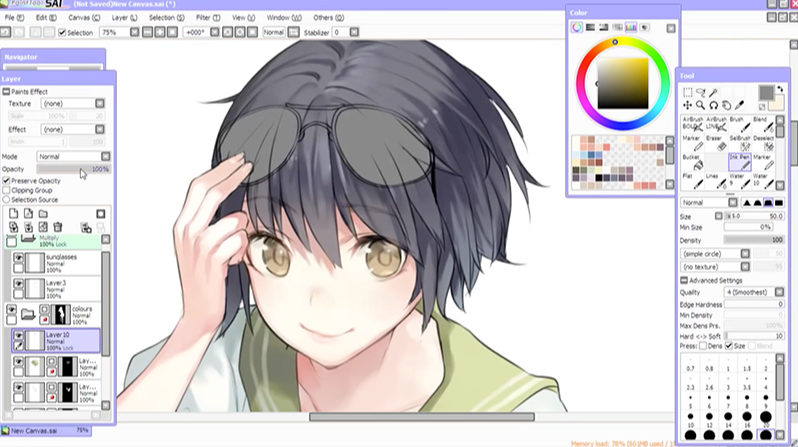798x447 pixels.
Task: Toggle Press Dens checkbox
Action: (x=703, y=346)
